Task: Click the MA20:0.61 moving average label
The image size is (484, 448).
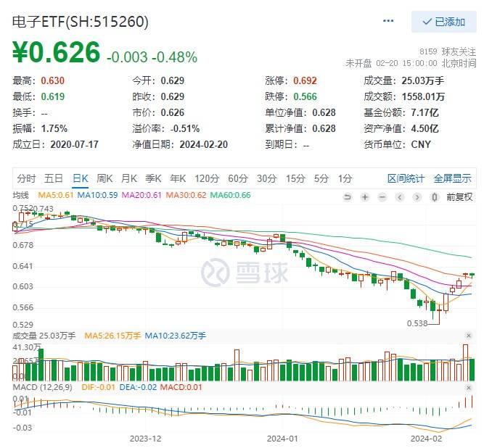Action: pos(141,195)
